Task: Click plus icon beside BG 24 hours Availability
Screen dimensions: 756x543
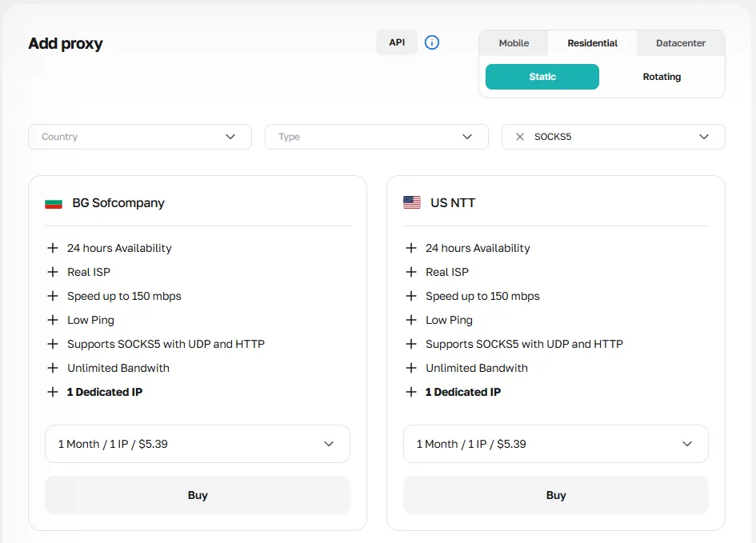Action: click(53, 248)
